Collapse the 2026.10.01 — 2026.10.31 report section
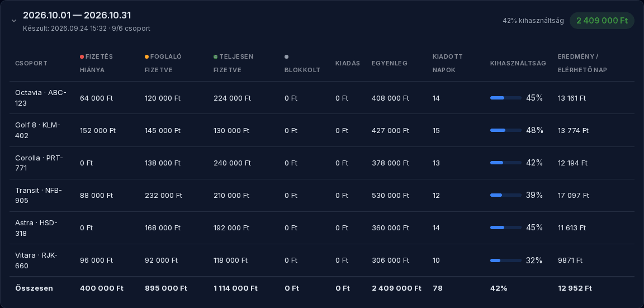This screenshot has width=644, height=308. click(14, 21)
